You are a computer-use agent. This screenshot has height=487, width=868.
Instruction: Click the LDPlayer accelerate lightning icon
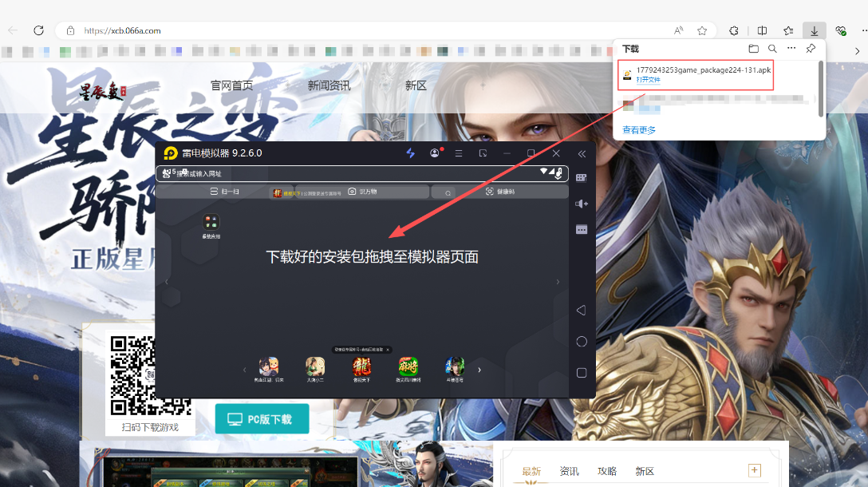point(410,153)
